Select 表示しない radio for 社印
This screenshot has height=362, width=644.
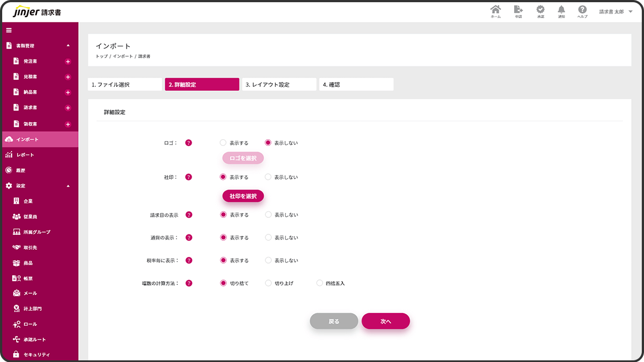268,177
